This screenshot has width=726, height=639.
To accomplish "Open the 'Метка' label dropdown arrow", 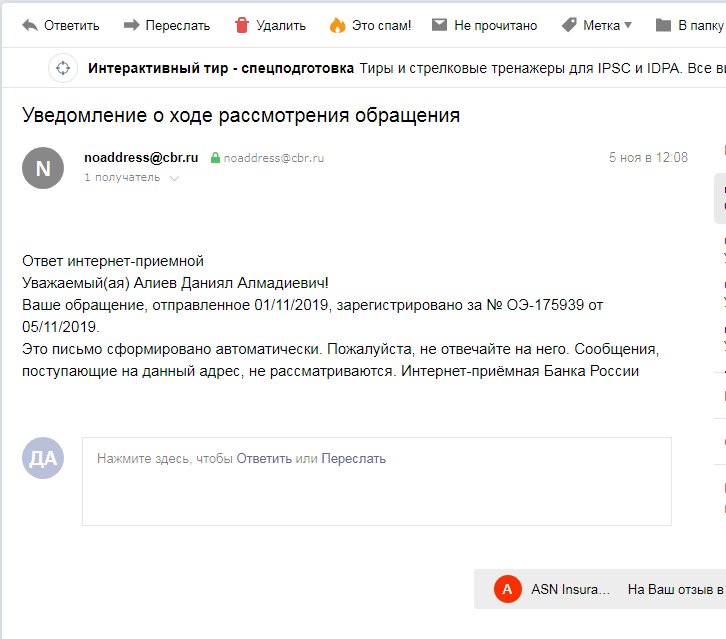I will [628, 26].
